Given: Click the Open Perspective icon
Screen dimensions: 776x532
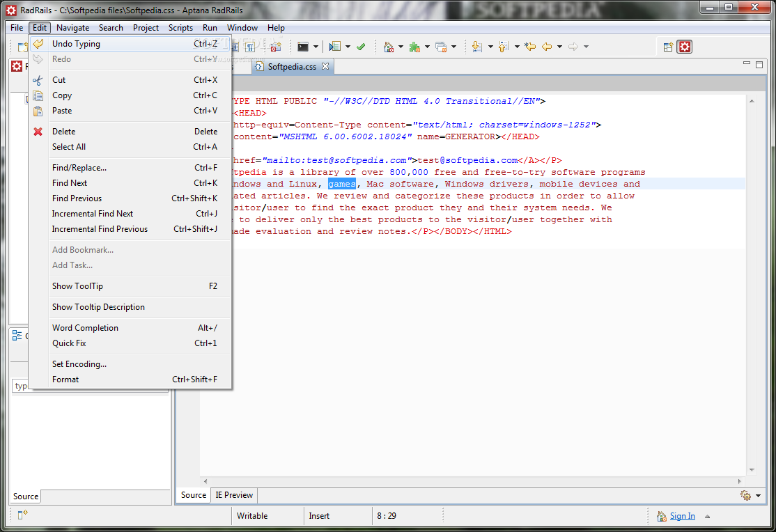Looking at the screenshot, I should click(668, 47).
